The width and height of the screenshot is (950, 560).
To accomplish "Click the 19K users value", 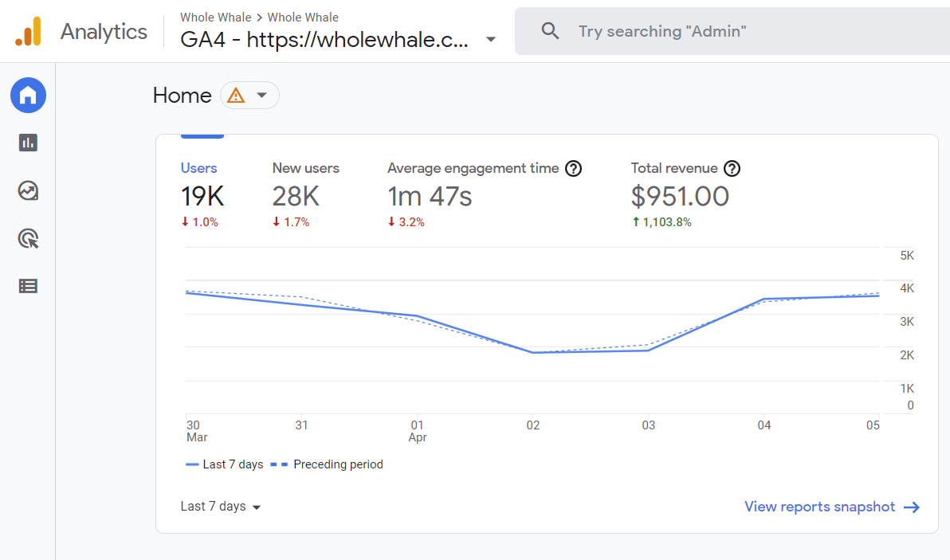I will click(x=202, y=196).
